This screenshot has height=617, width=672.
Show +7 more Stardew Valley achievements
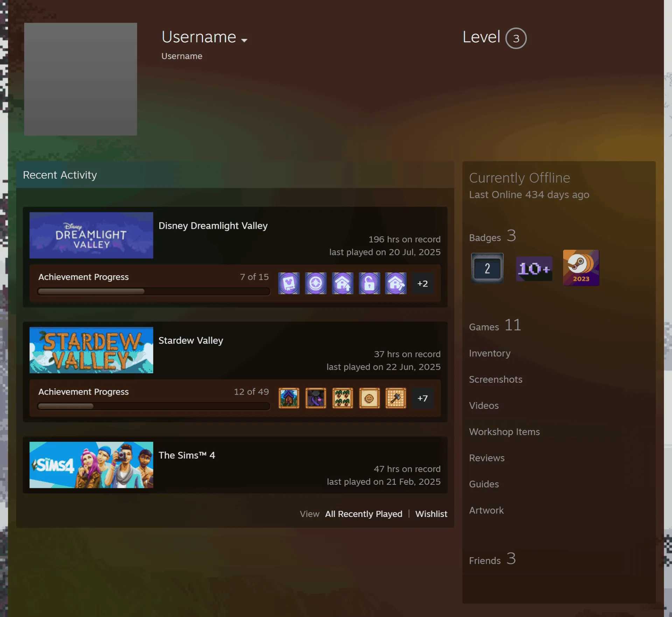422,398
